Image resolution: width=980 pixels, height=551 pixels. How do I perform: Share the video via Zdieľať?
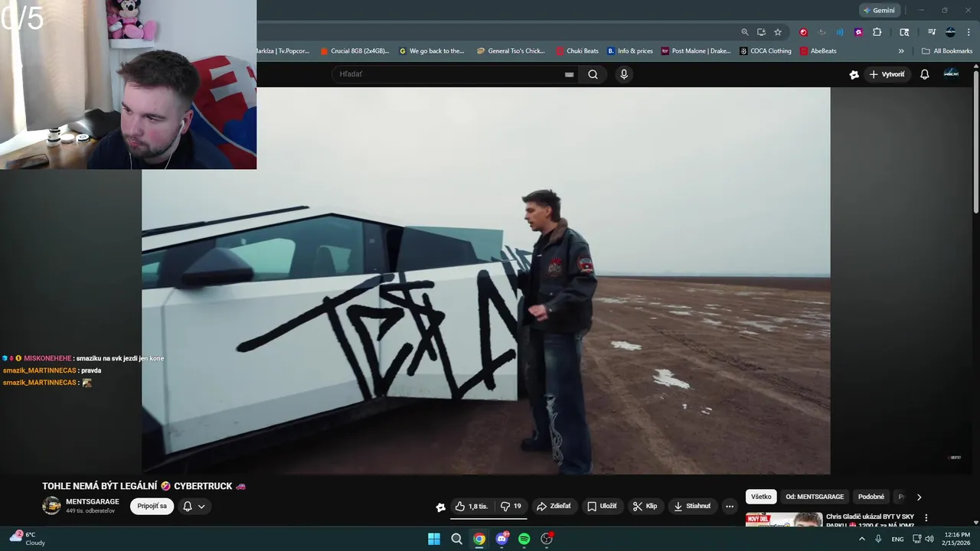point(554,506)
